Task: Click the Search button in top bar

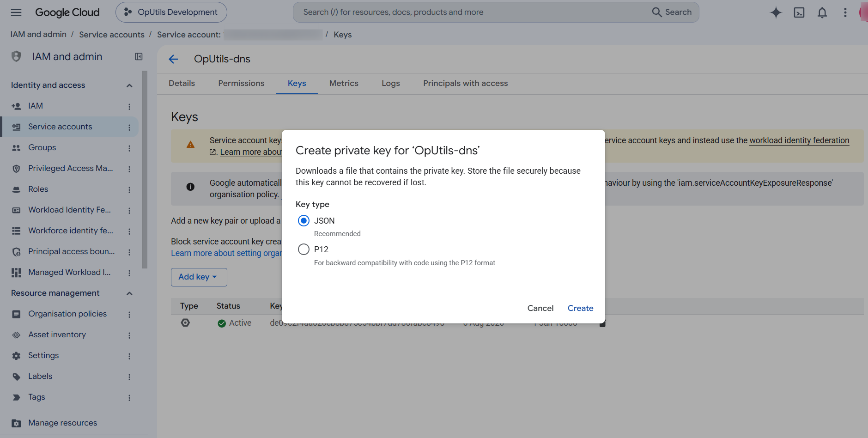Action: pyautogui.click(x=672, y=12)
